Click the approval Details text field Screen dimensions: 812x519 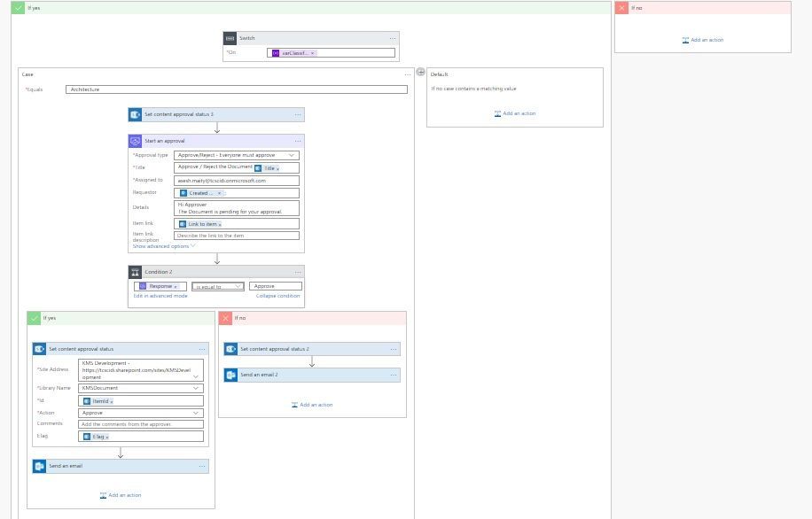pyautogui.click(x=237, y=208)
